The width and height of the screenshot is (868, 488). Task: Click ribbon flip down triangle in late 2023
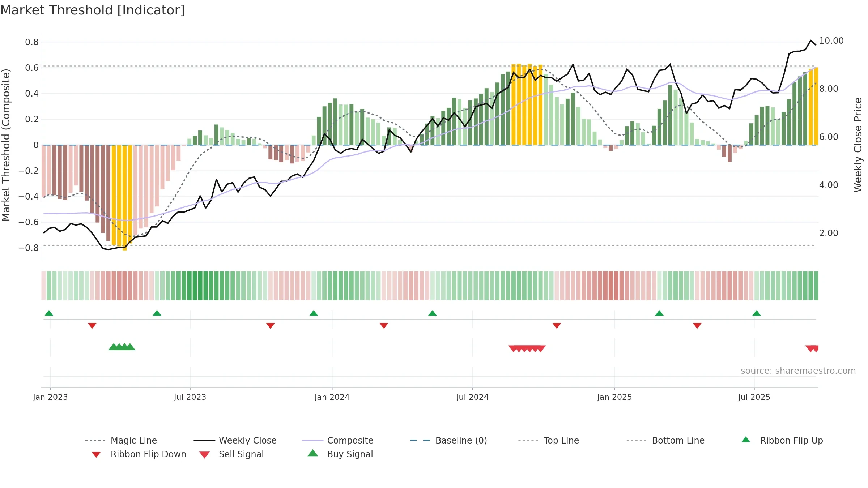(271, 326)
